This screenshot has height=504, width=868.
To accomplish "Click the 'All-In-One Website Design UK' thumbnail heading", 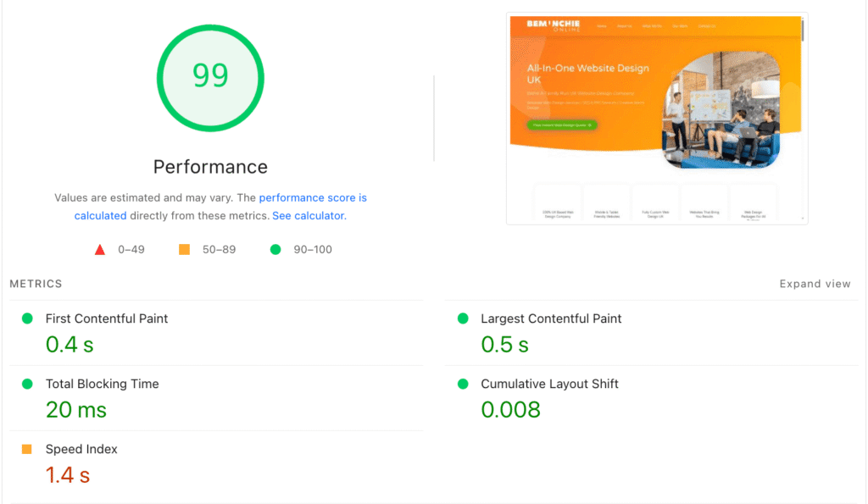I will 587,74.
